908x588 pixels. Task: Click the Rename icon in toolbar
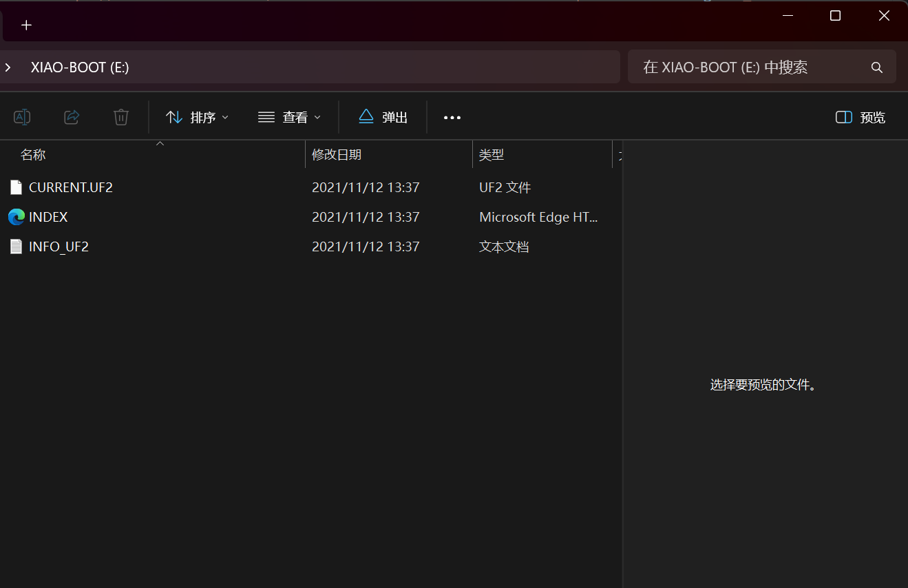click(x=22, y=117)
